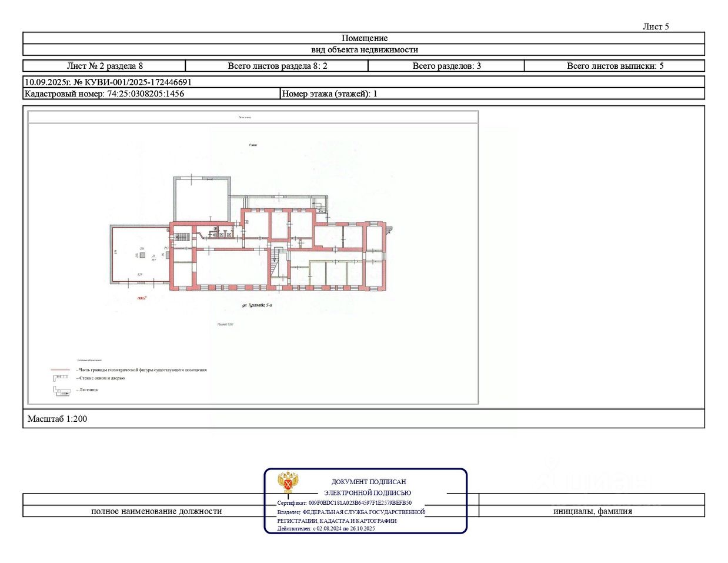Select 'Всего листов раздела 8: 2' cell

click(x=277, y=66)
